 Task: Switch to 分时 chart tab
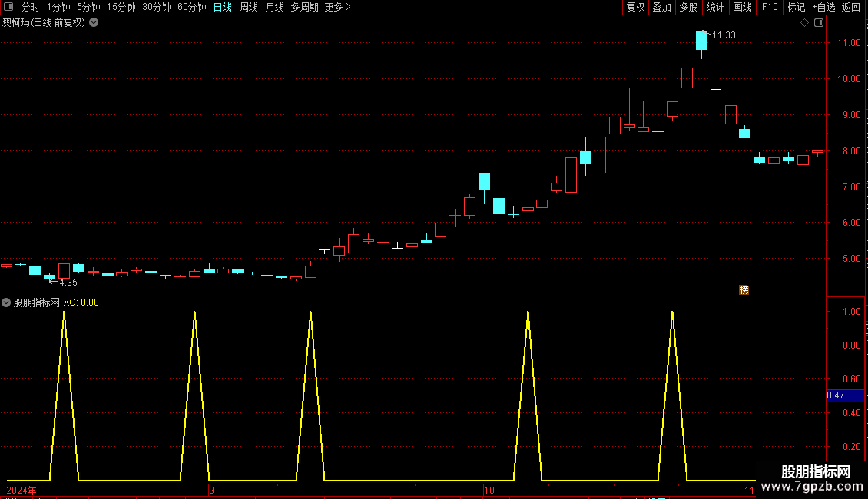[x=30, y=7]
